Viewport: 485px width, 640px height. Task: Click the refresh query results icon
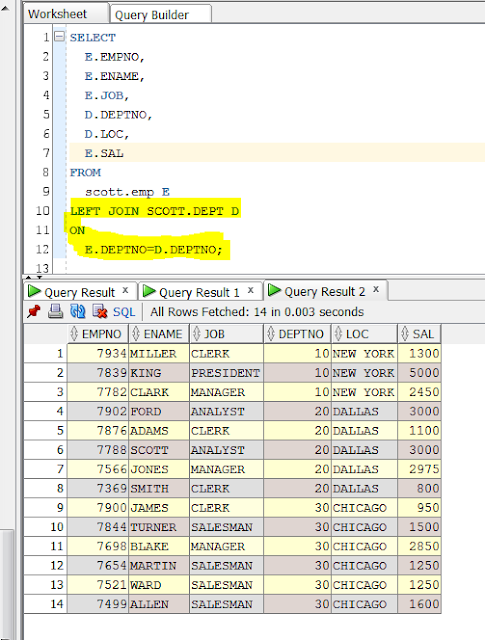click(78, 312)
